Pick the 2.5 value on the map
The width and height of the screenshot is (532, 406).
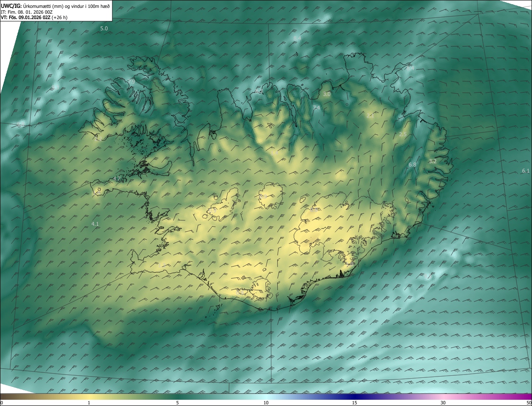pyautogui.click(x=403, y=135)
